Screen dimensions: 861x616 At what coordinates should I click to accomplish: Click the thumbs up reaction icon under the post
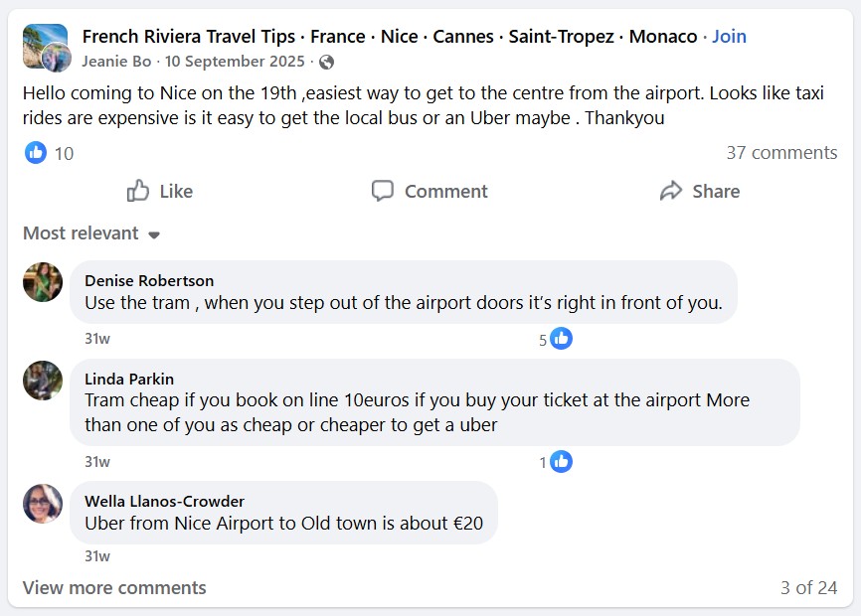click(x=36, y=153)
